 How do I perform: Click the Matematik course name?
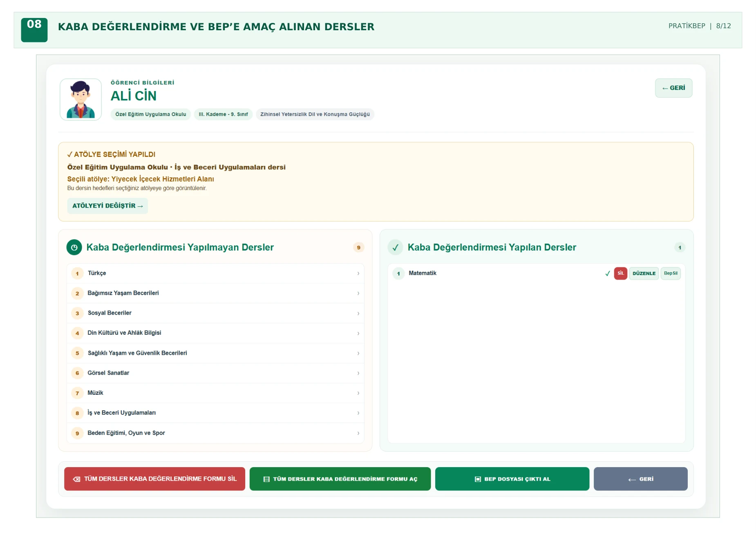pos(423,273)
